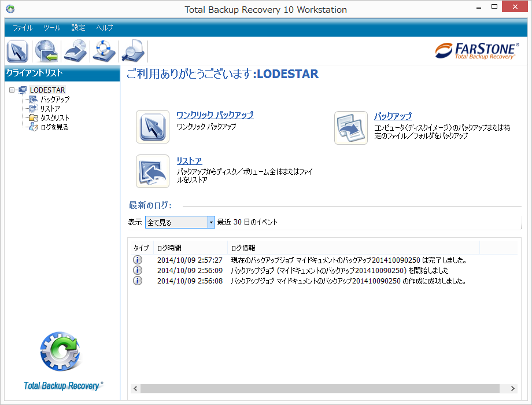Open the ヘルプ menu
This screenshot has width=532, height=405.
click(x=104, y=27)
